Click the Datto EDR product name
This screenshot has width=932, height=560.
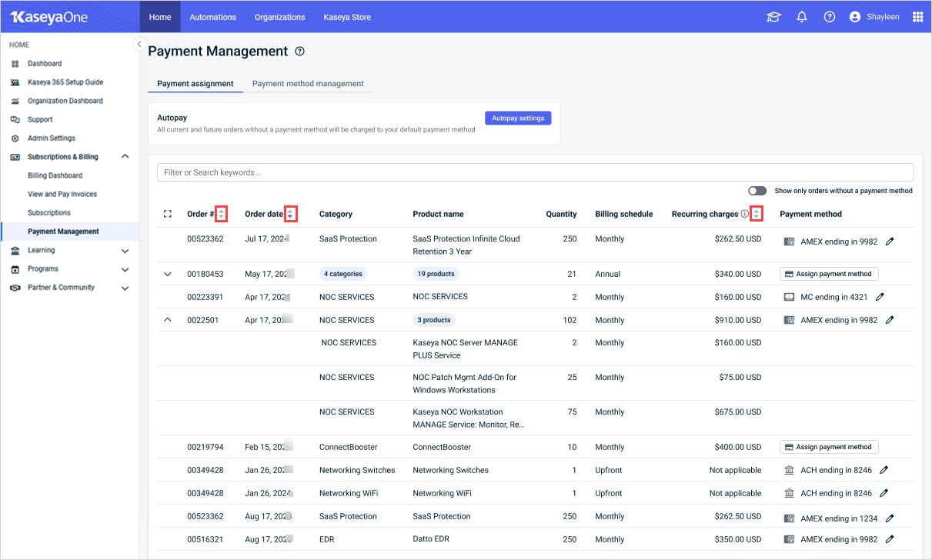(x=431, y=539)
